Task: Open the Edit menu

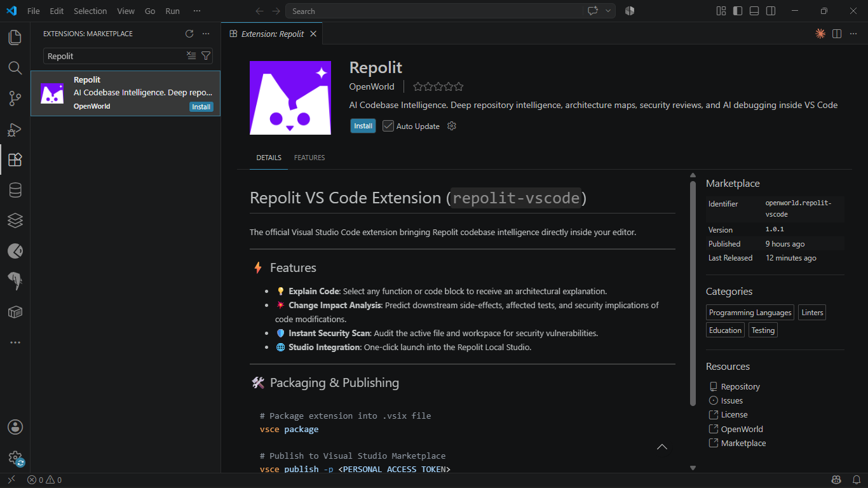Action: [x=57, y=11]
